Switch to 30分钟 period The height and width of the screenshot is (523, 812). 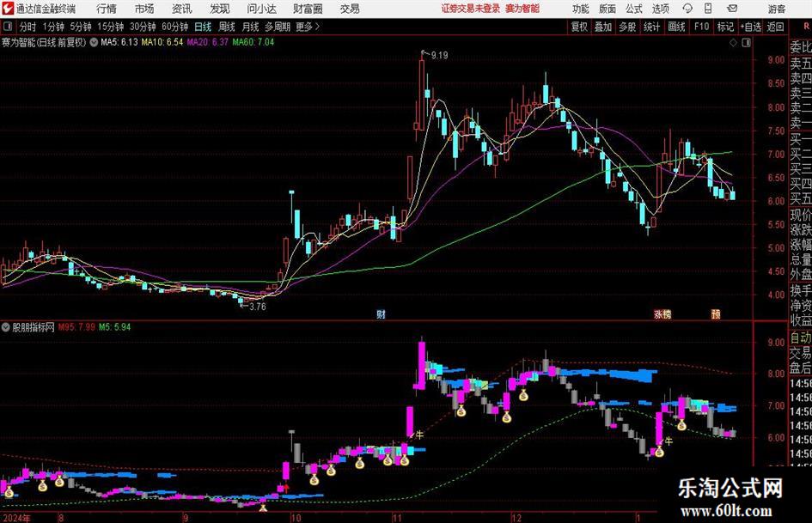(143, 27)
